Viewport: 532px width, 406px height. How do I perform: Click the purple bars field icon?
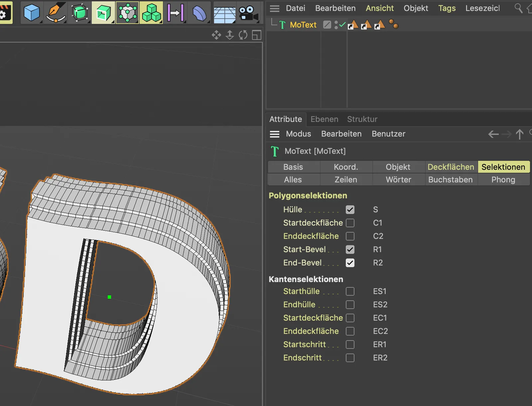[x=176, y=13]
